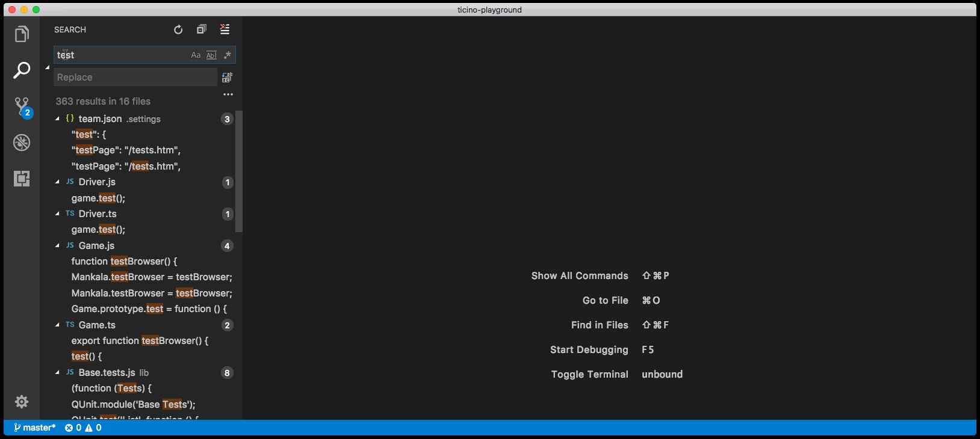Click the "363 results in 16 files" summary
The height and width of the screenshot is (439, 980).
pos(103,102)
